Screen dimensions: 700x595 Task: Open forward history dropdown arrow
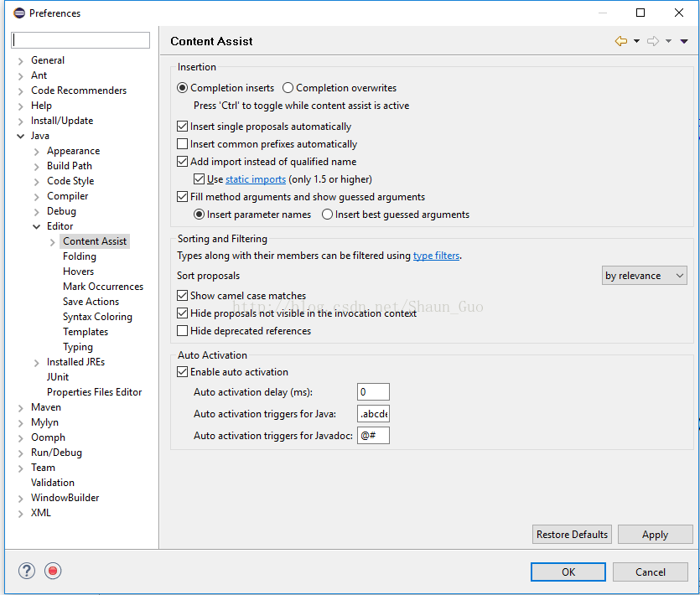668,41
